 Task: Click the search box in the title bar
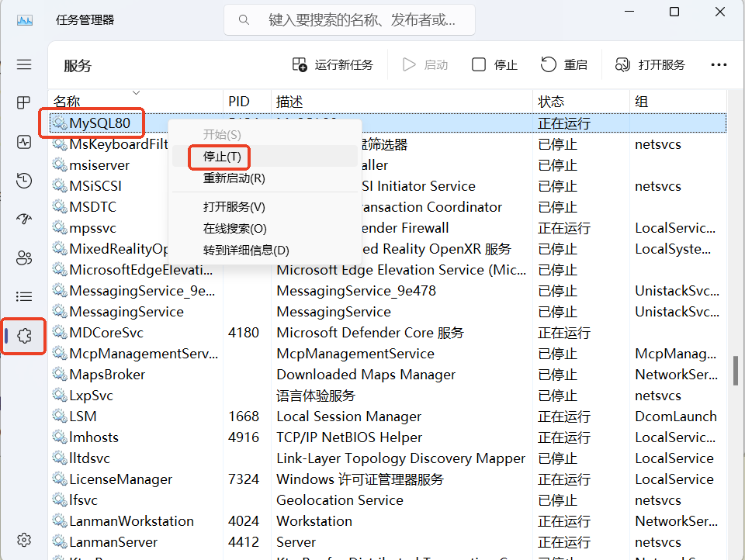point(349,20)
